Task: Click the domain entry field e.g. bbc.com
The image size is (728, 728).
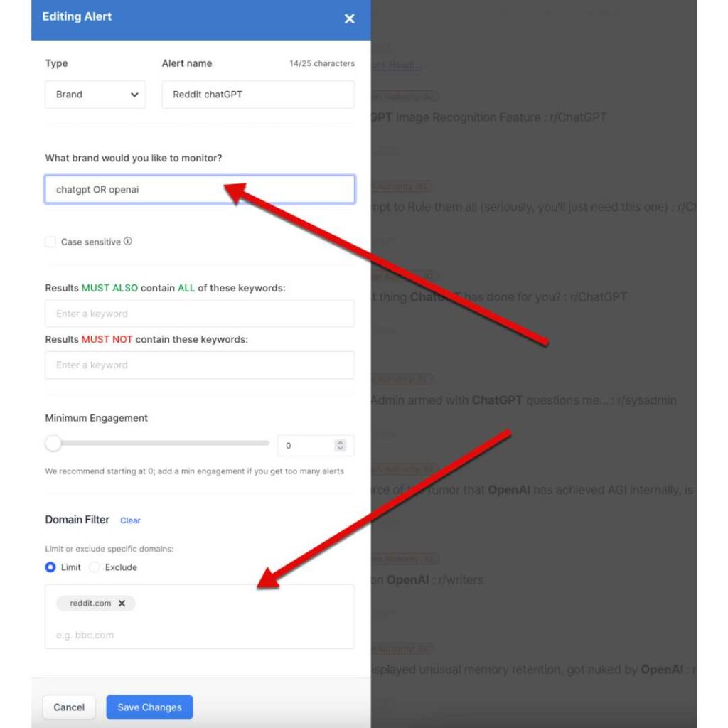Action: (200, 635)
